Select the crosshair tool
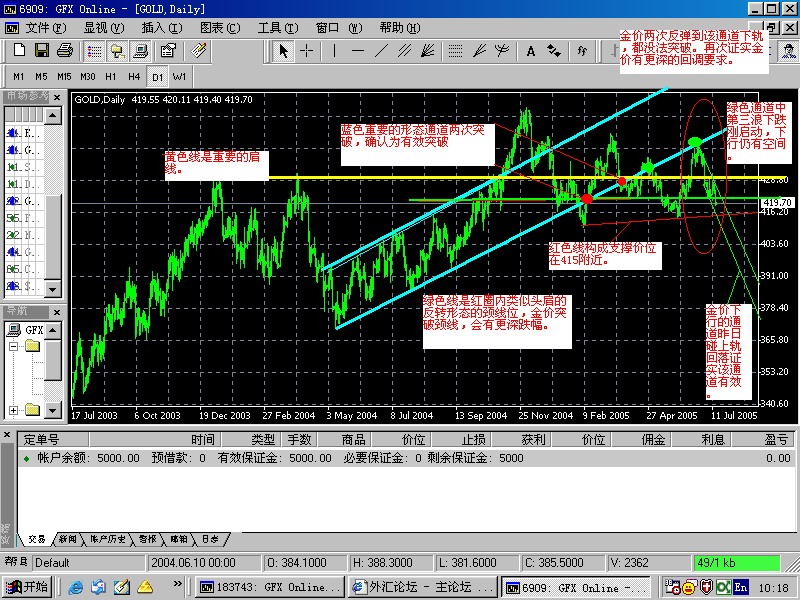The image size is (800, 600). [307, 51]
